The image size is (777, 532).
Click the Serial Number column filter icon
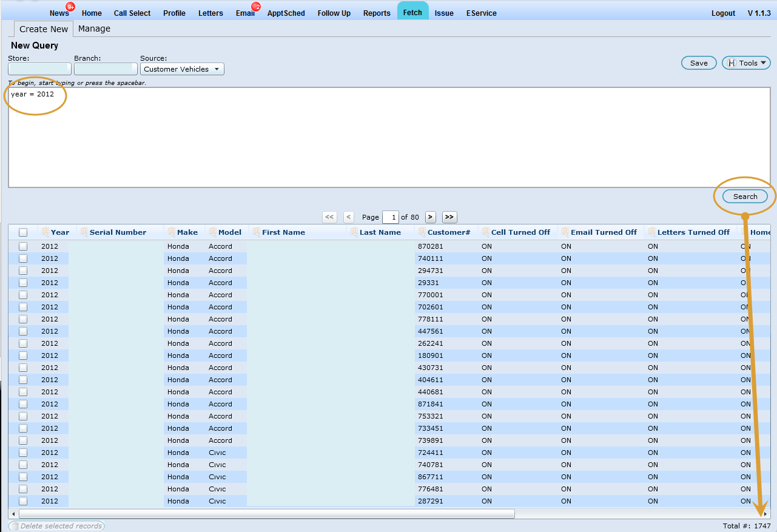click(x=84, y=232)
